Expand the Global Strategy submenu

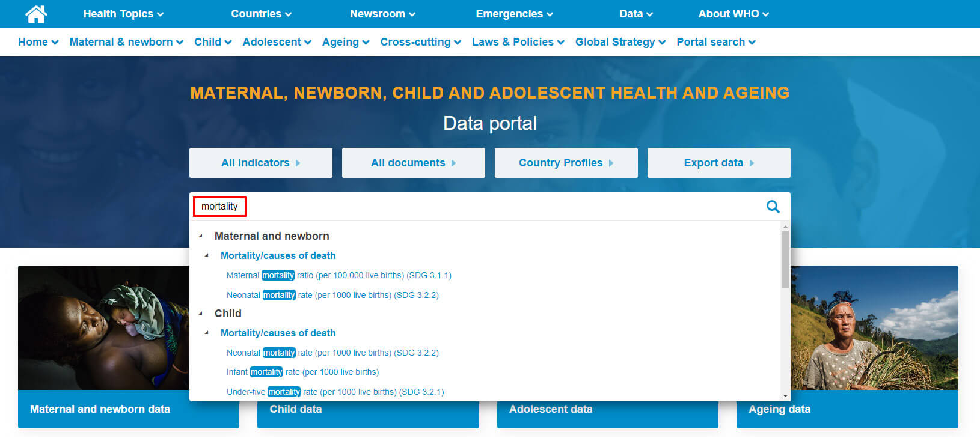tap(620, 42)
